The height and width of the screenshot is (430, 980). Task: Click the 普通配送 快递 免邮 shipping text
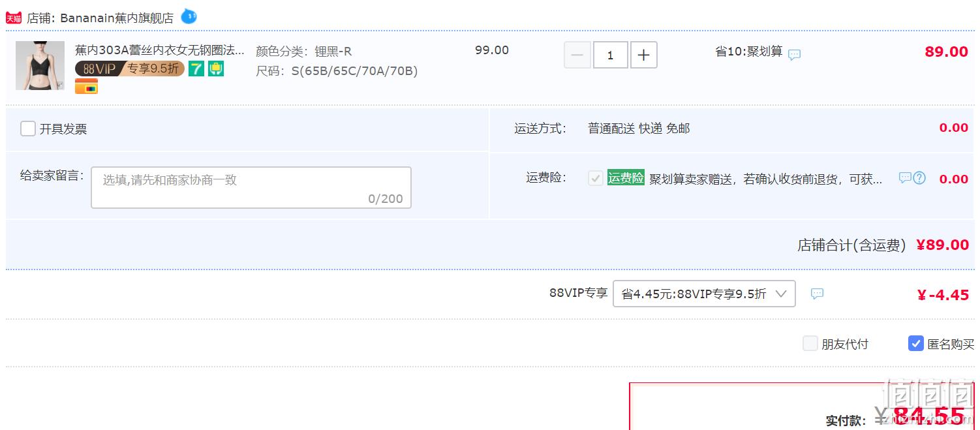click(639, 129)
